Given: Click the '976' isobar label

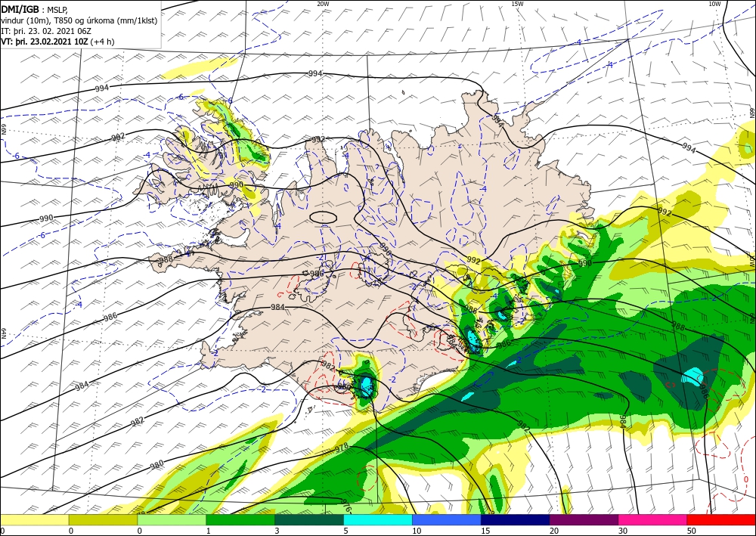Looking at the screenshot, I should coord(345,507).
